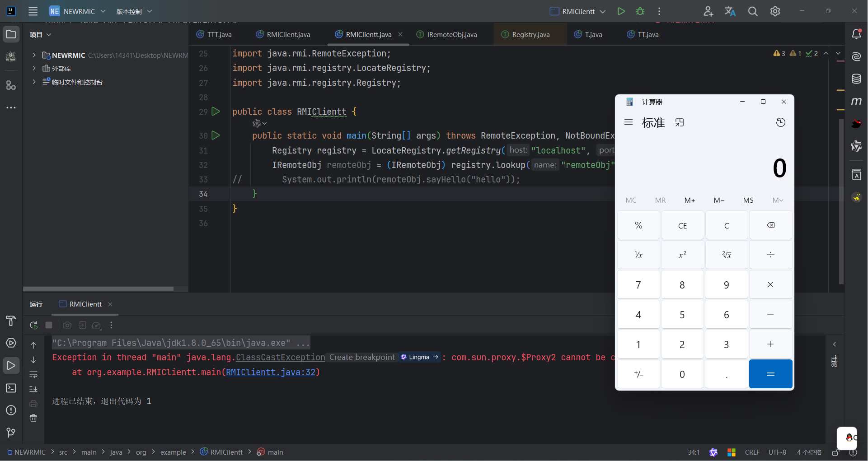Switch to Registry.java editor tab
The image size is (868, 461).
point(526,35)
